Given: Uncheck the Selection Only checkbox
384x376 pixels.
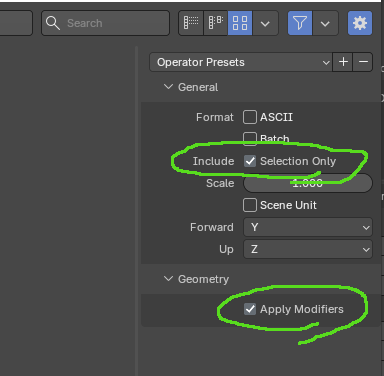Looking at the screenshot, I should point(250,161).
